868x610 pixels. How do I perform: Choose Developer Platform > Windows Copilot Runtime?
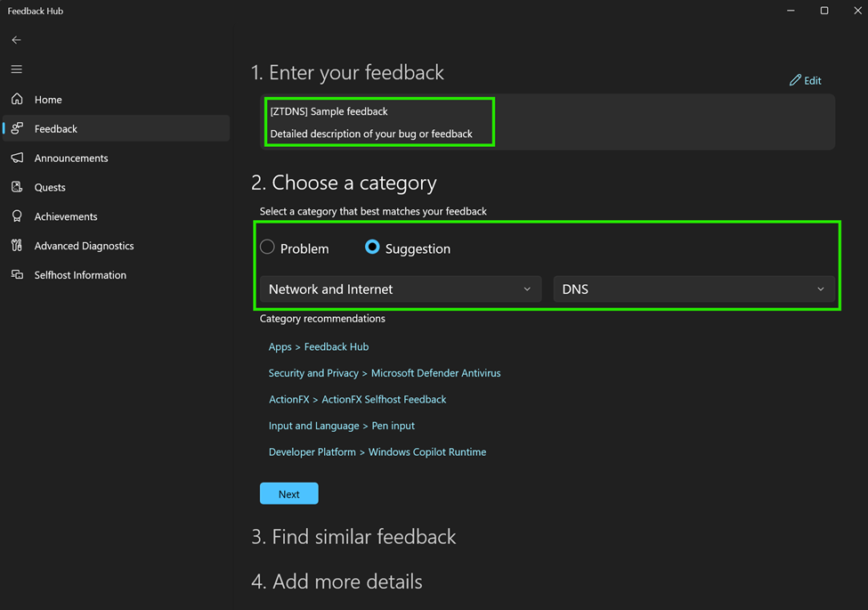point(377,452)
